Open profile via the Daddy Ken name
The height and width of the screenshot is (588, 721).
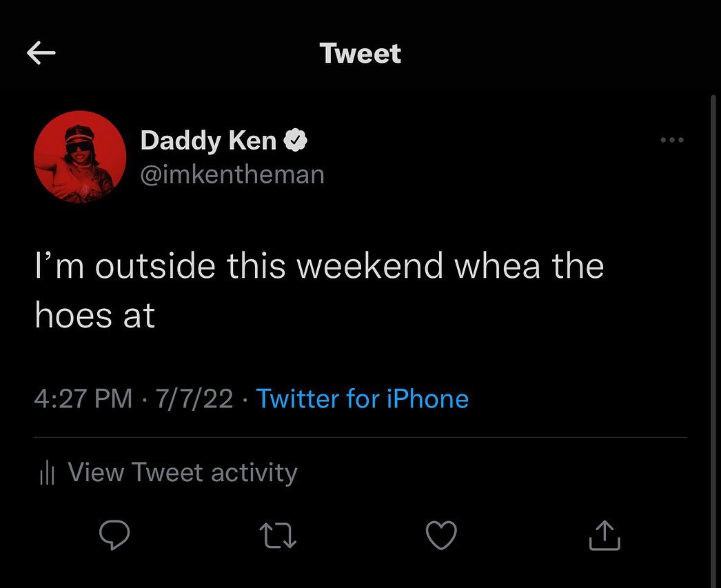pos(208,141)
